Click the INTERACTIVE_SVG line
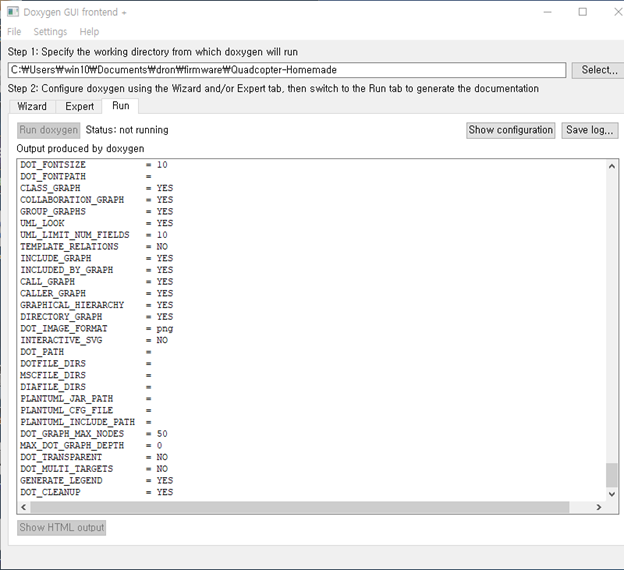624x570 pixels. coord(94,340)
